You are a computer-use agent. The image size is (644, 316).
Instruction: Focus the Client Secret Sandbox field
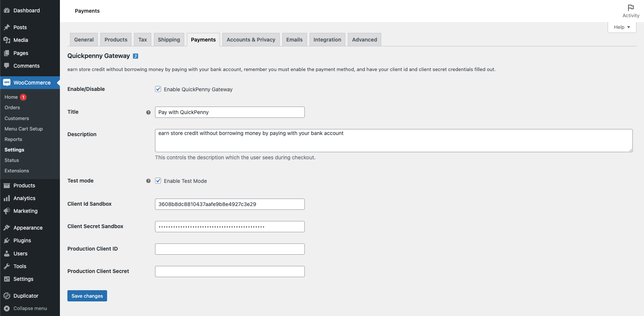point(230,227)
